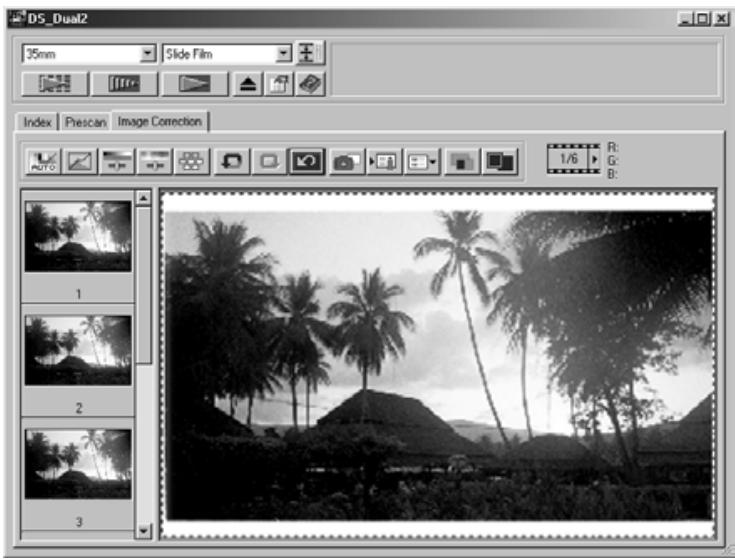Switch to the full-screen view icon

(x=500, y=162)
